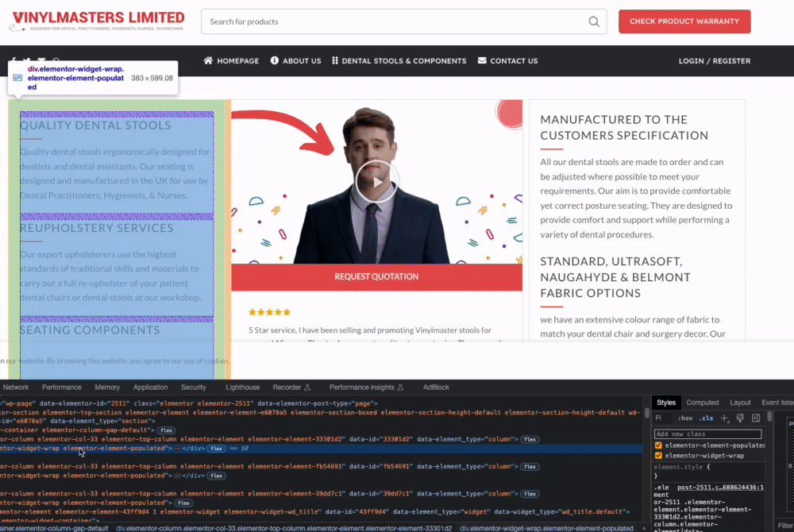
Task: Click the Request Quotation button
Action: pos(376,277)
